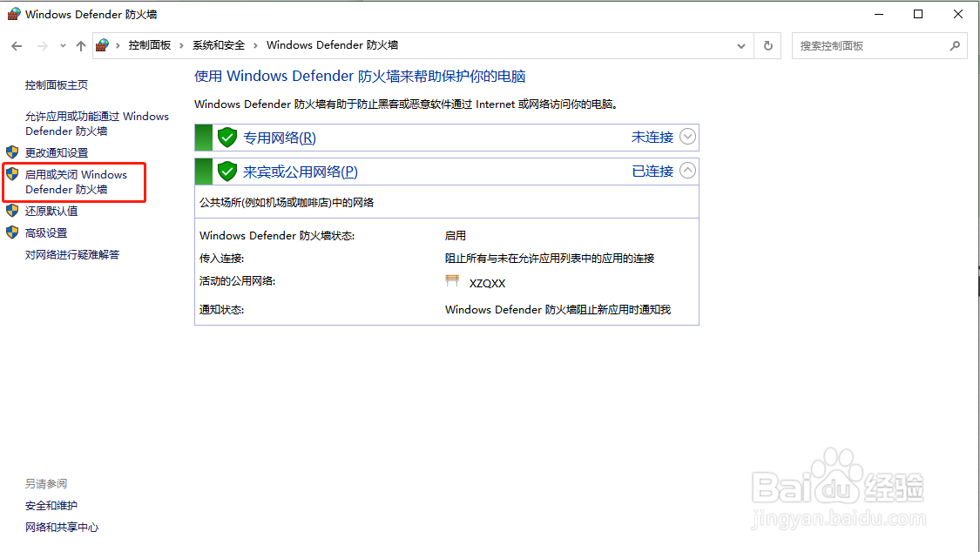980x552 pixels.
Task: Select the 启用 firewall state value
Action: coord(455,235)
